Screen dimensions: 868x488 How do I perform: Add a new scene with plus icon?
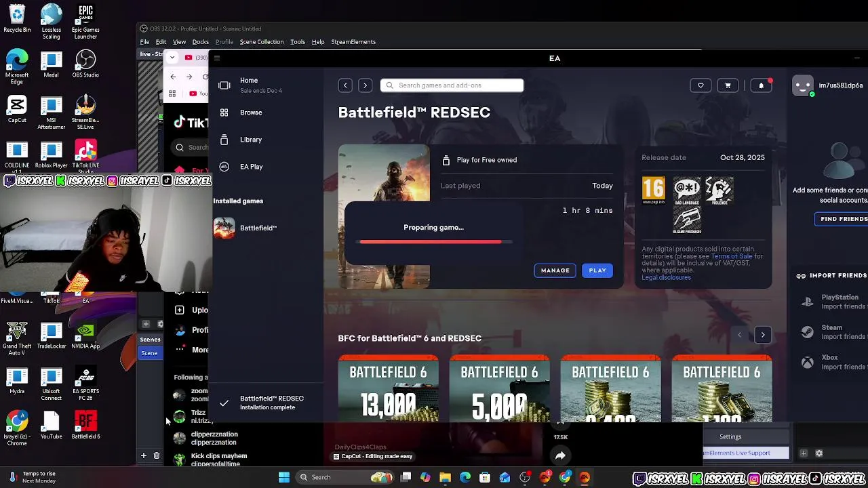(x=144, y=456)
